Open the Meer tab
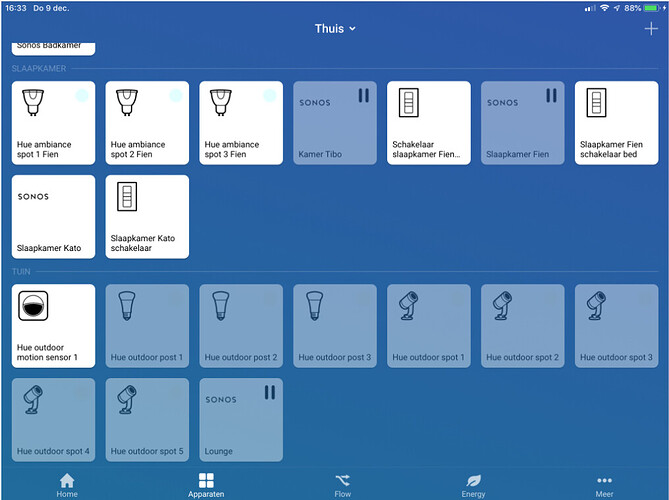The height and width of the screenshot is (500, 669). (605, 485)
